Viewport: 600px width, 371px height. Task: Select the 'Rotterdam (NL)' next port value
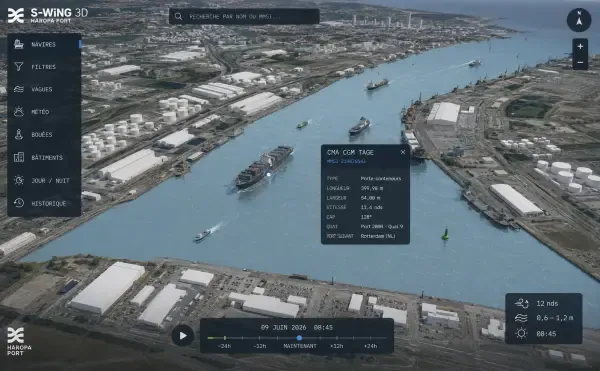coord(378,236)
